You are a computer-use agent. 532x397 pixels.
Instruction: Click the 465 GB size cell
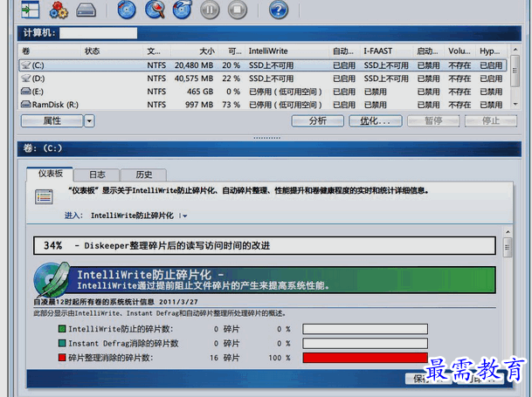click(x=200, y=92)
